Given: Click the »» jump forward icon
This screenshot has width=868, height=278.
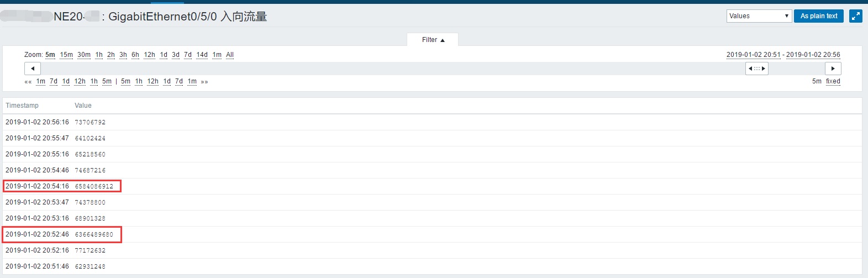Looking at the screenshot, I should pyautogui.click(x=204, y=82).
